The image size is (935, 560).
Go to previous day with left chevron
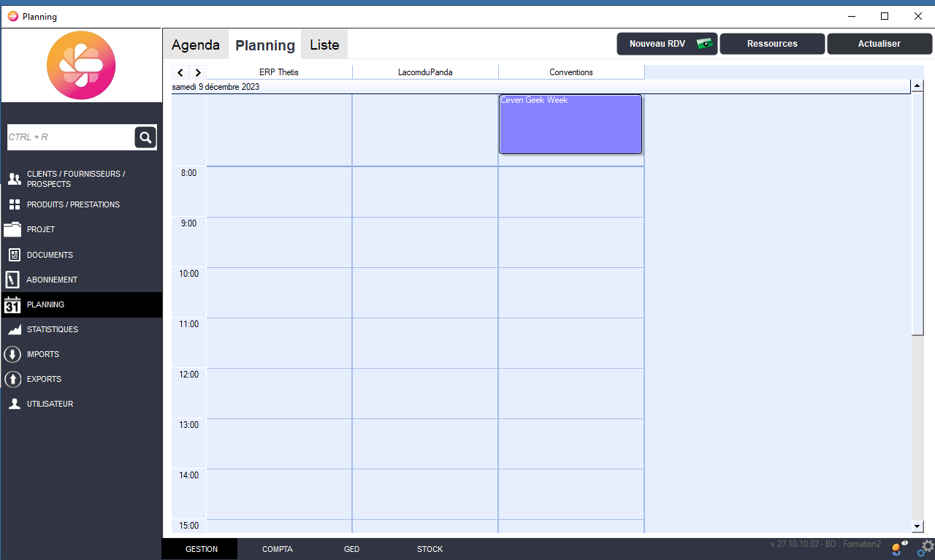(180, 72)
